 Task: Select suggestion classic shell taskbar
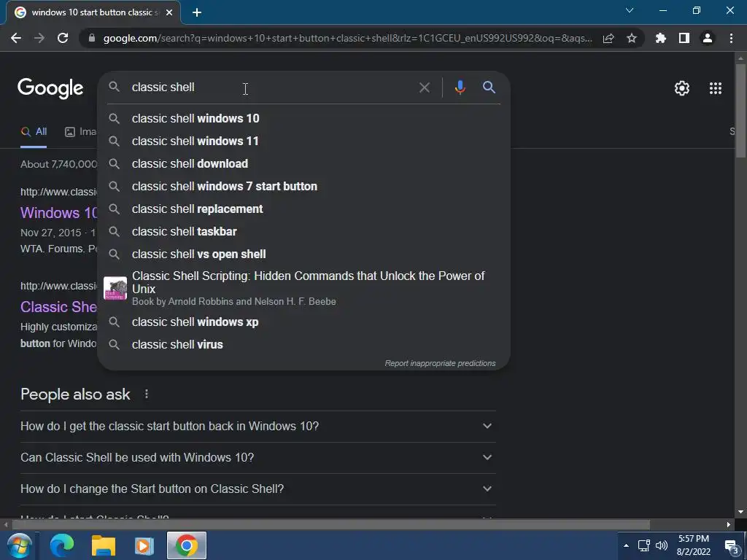point(303,231)
